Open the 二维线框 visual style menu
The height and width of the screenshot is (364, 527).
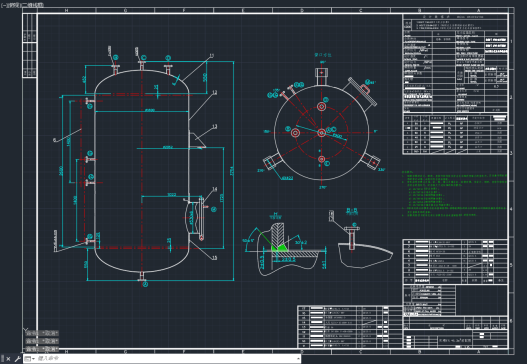33,5
